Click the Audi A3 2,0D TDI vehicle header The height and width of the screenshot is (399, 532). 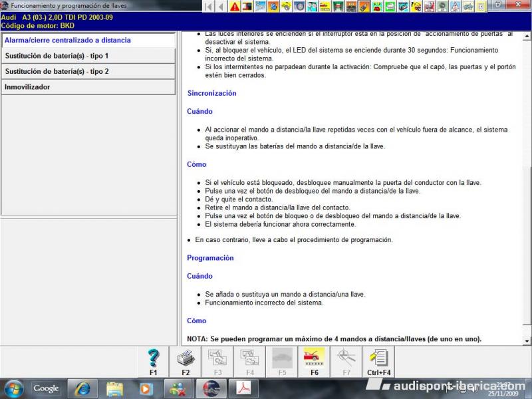point(57,17)
